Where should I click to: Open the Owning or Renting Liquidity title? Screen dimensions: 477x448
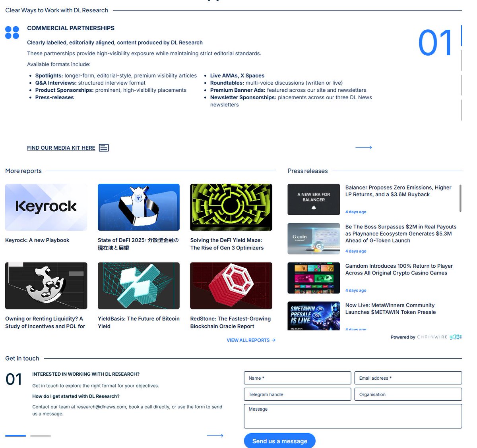[x=45, y=322]
